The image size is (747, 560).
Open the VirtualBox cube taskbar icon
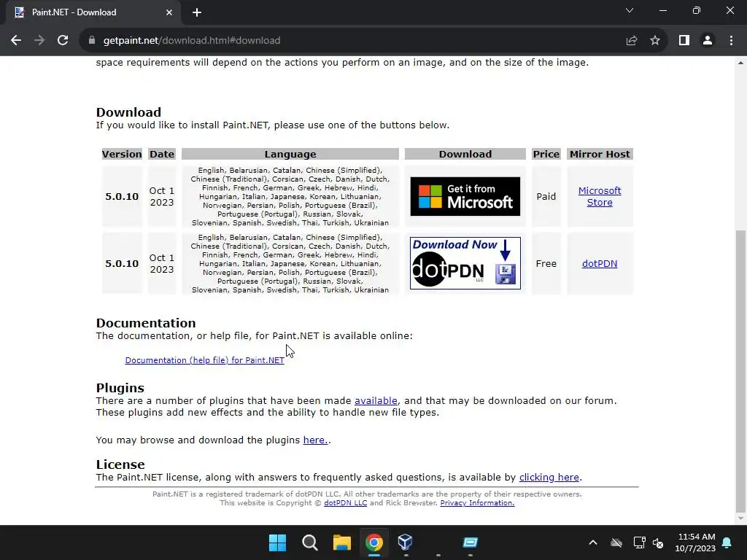click(x=406, y=542)
